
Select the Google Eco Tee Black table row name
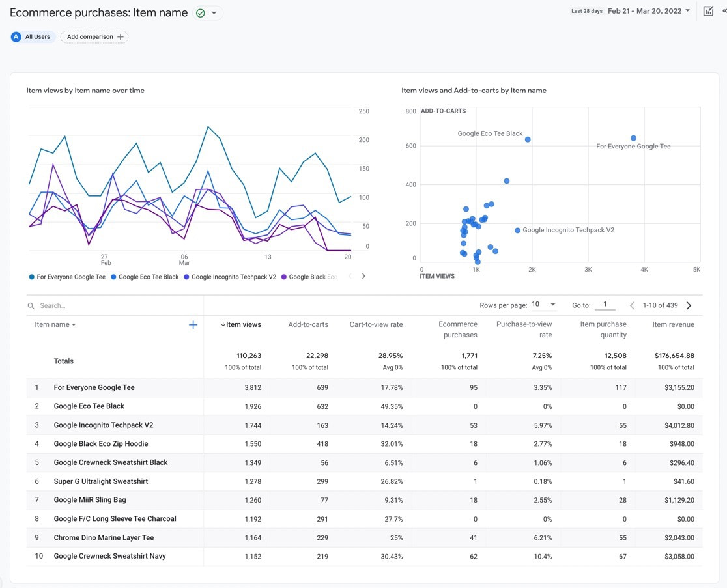click(89, 406)
